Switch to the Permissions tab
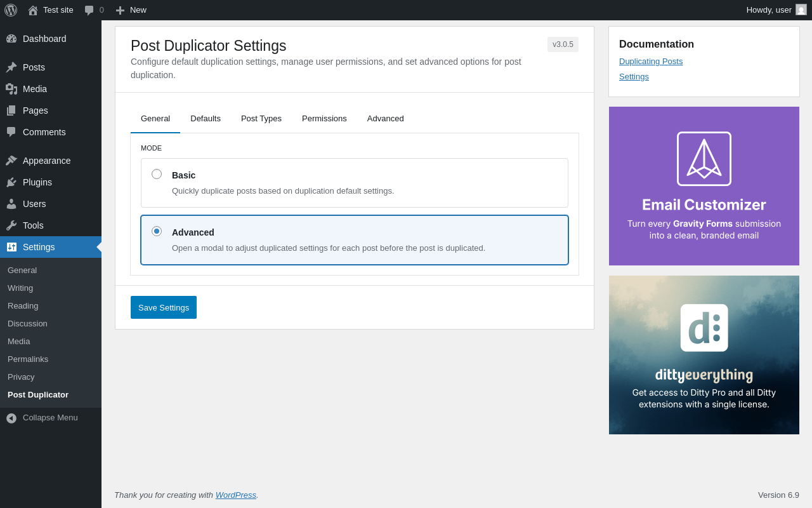 coord(324,119)
